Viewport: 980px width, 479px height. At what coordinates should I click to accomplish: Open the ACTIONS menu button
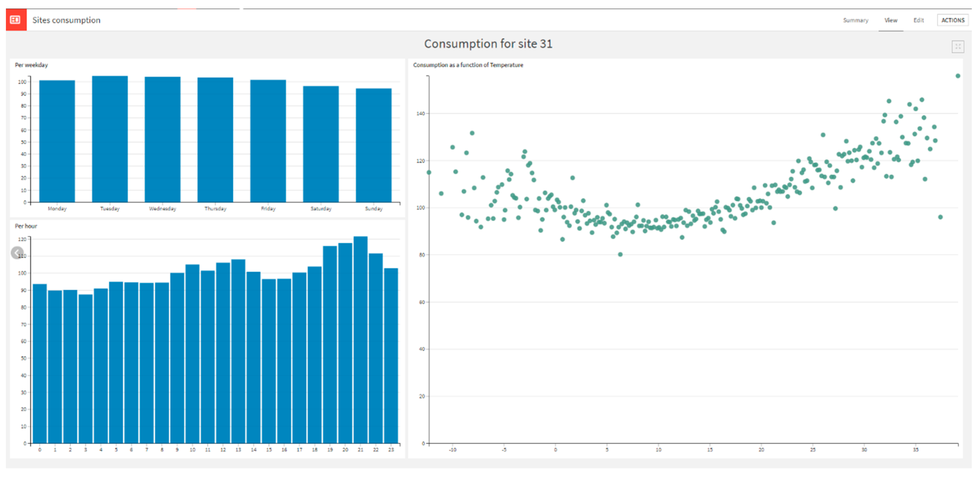point(953,20)
